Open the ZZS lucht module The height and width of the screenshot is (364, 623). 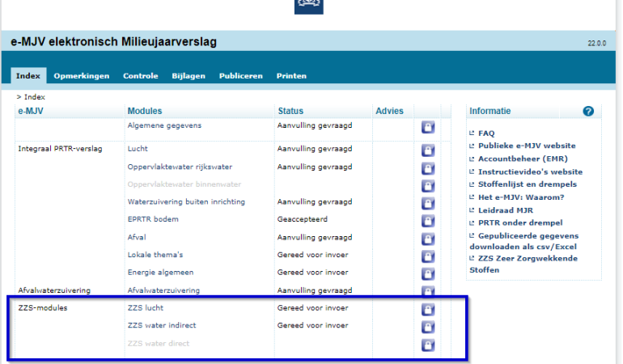tap(146, 308)
